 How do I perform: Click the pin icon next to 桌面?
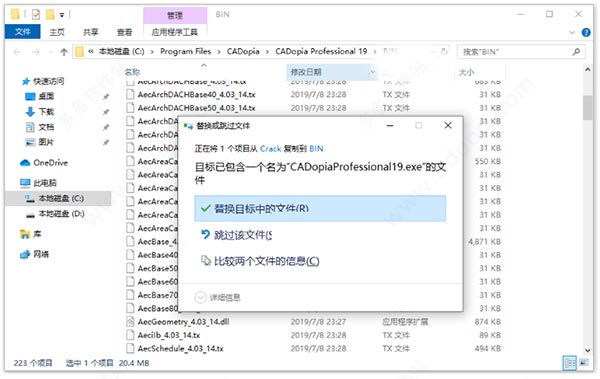click(x=106, y=97)
